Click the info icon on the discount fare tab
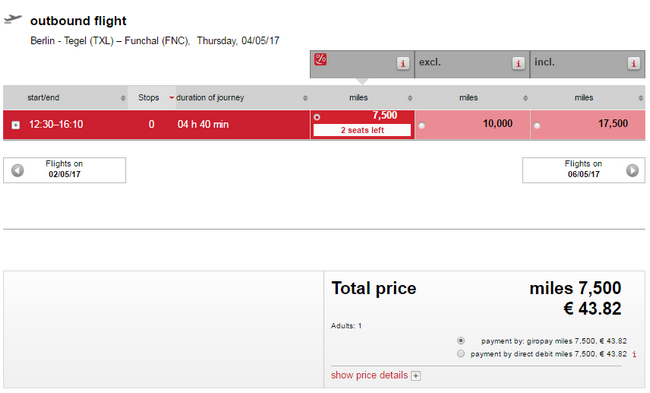Image resolution: width=650 pixels, height=393 pixels. click(x=403, y=63)
